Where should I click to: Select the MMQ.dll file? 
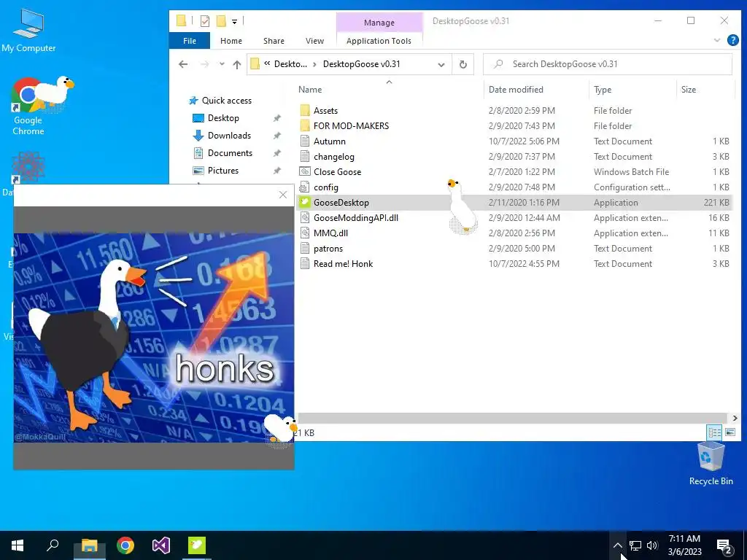point(330,233)
